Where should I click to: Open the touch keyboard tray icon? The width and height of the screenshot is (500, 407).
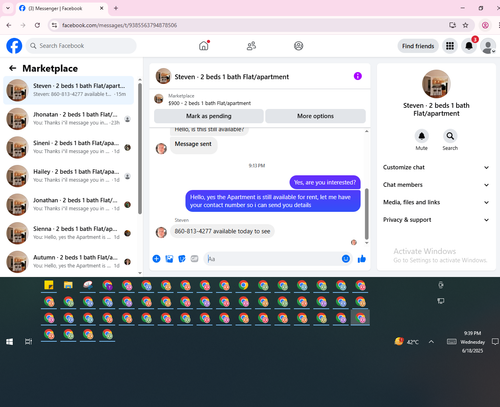point(451,342)
